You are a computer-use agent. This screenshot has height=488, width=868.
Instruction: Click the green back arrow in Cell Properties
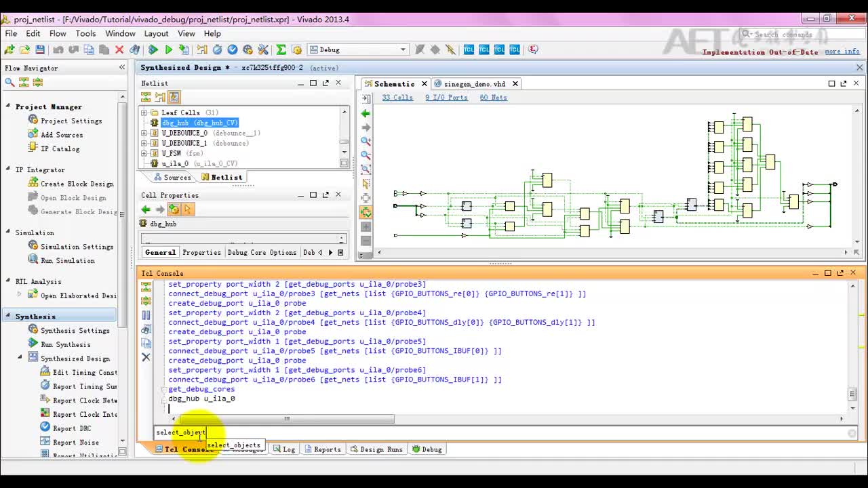point(146,209)
